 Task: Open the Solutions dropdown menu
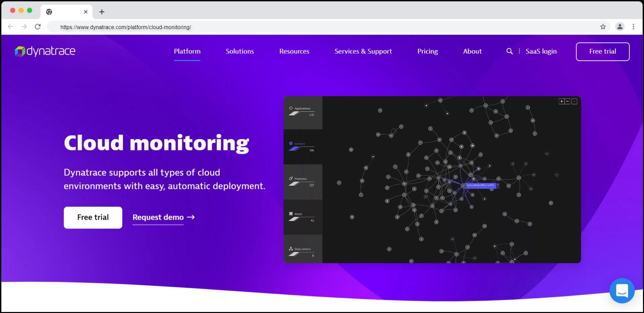[239, 51]
